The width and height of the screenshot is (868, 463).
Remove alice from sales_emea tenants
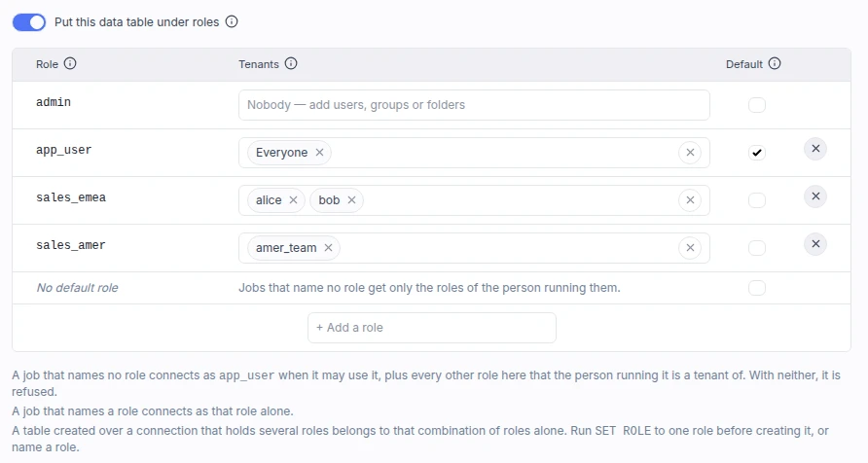(294, 200)
